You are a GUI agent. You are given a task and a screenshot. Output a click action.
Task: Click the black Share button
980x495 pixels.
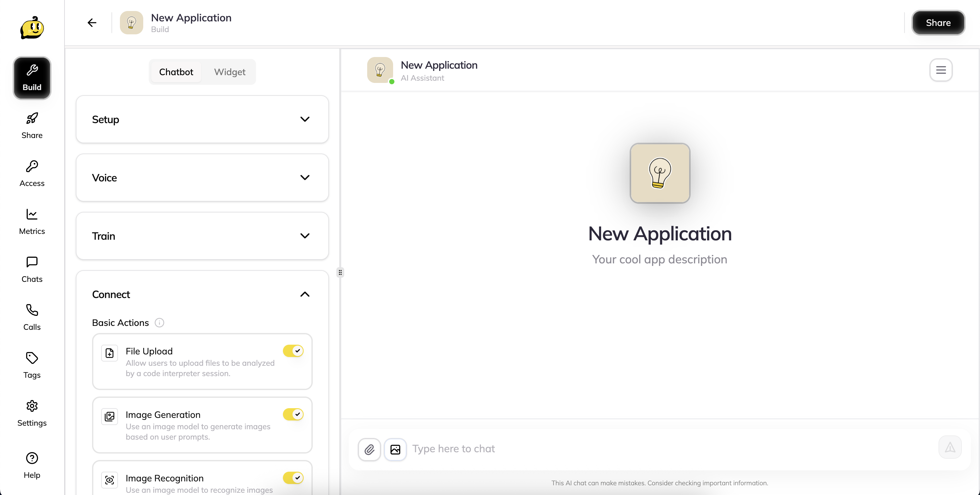tap(938, 23)
